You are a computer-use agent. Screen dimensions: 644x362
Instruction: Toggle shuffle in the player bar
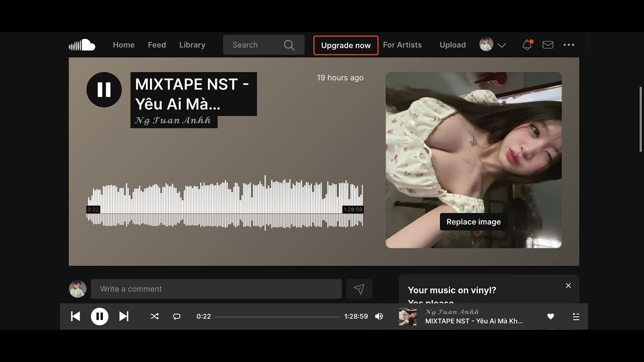(154, 316)
